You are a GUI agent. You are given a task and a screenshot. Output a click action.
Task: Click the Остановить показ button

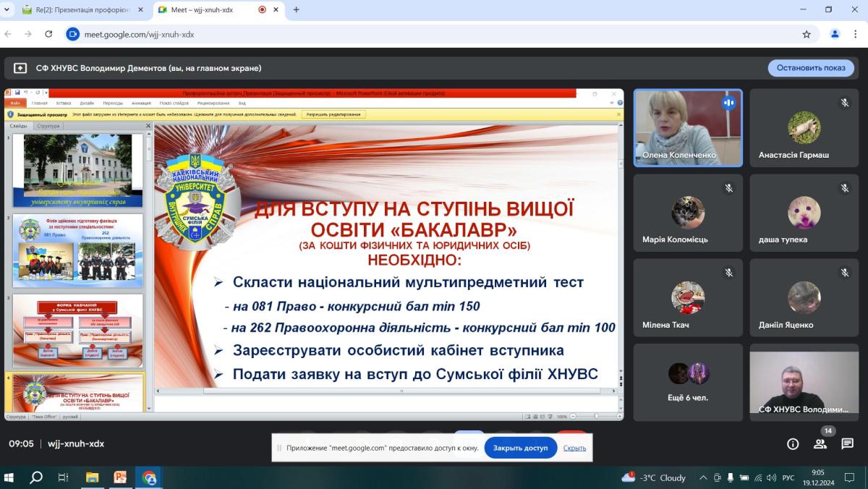tap(811, 68)
